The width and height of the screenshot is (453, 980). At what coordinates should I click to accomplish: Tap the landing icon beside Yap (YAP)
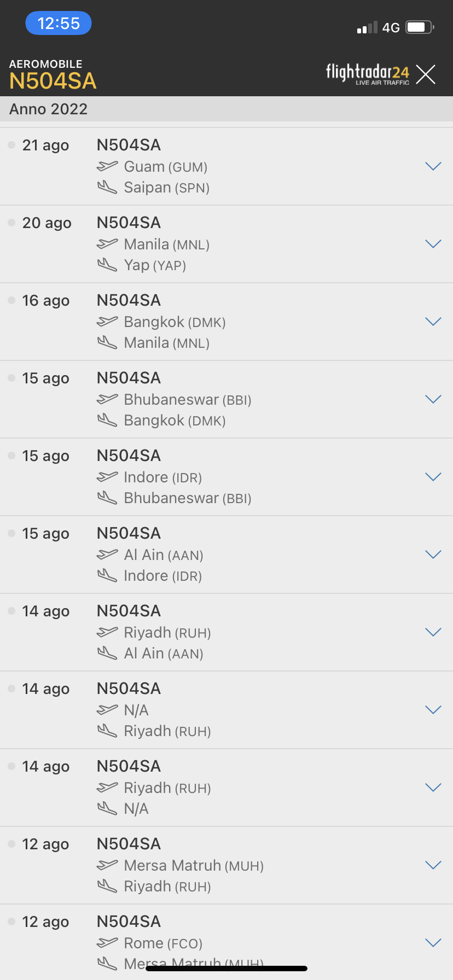[107, 265]
